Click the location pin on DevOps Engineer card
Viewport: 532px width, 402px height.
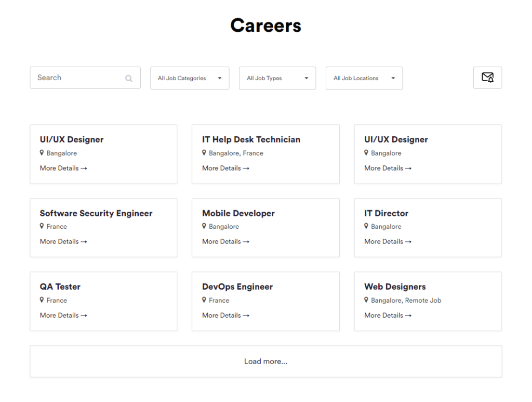pyautogui.click(x=204, y=300)
